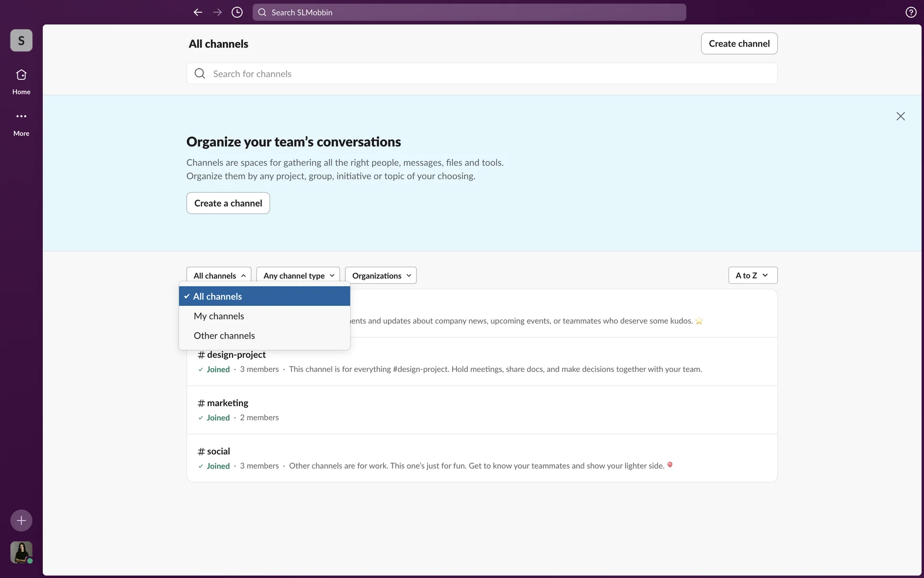Dismiss the organize conversations banner
Viewport: 924px width, 578px height.
(x=900, y=116)
